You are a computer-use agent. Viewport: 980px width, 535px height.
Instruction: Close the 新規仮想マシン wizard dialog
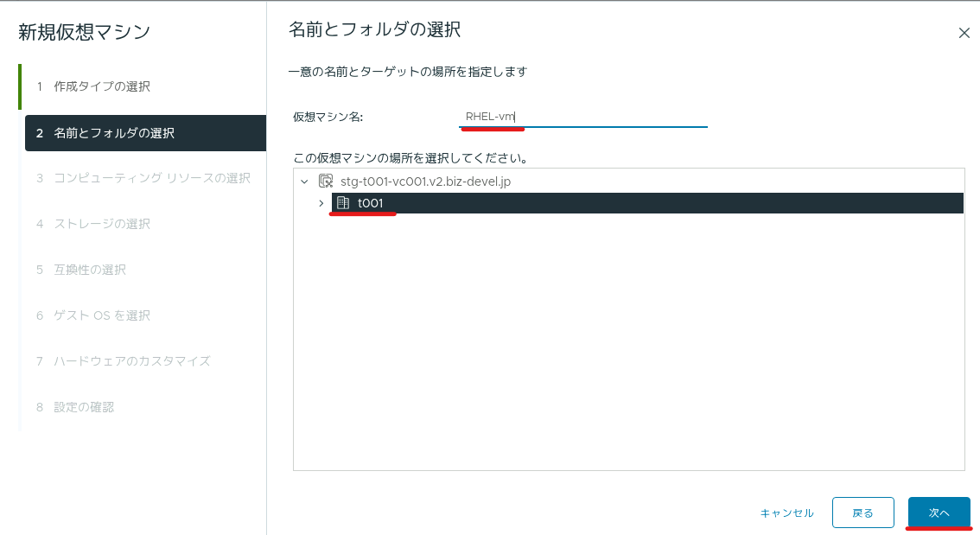coord(964,33)
